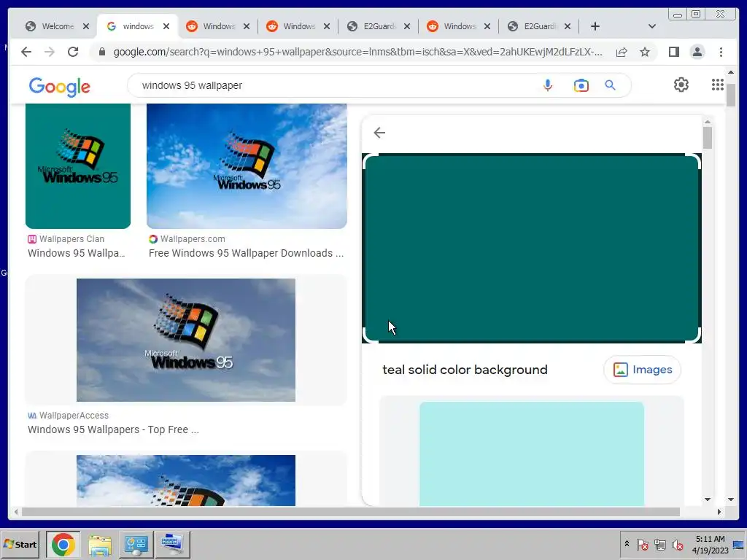This screenshot has width=747, height=560.
Task: Open Start menu
Action: (20, 544)
